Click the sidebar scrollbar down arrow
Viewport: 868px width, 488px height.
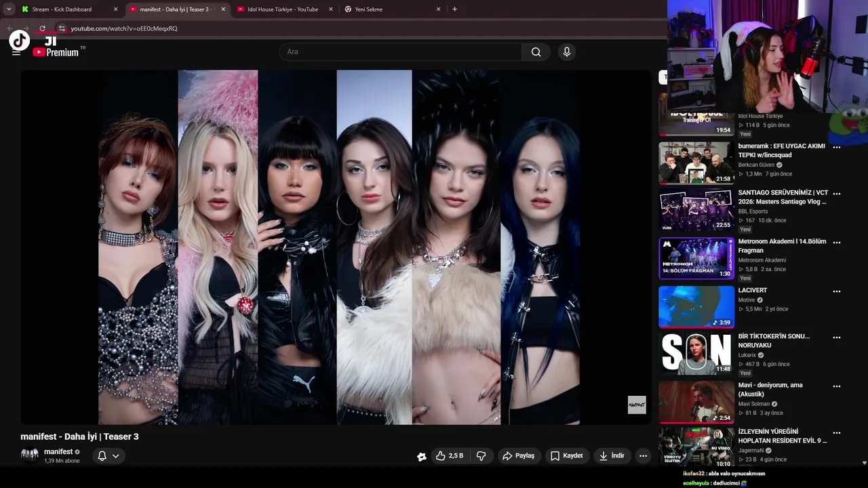click(x=864, y=463)
